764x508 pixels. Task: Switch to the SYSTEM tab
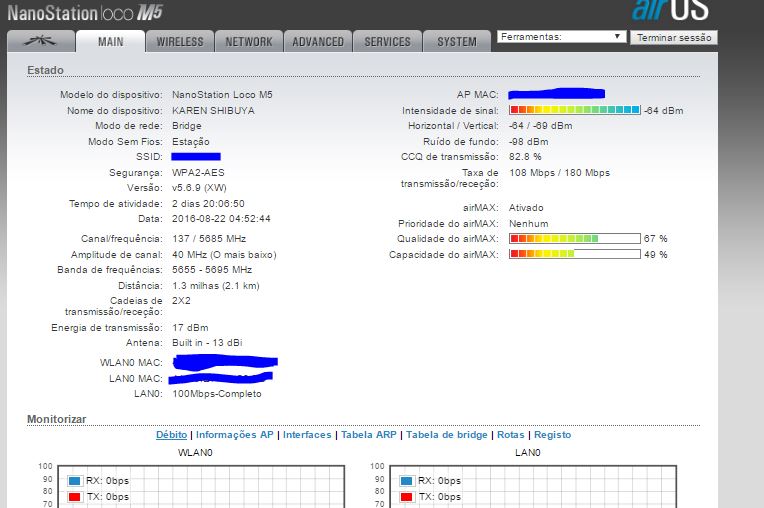coord(457,41)
